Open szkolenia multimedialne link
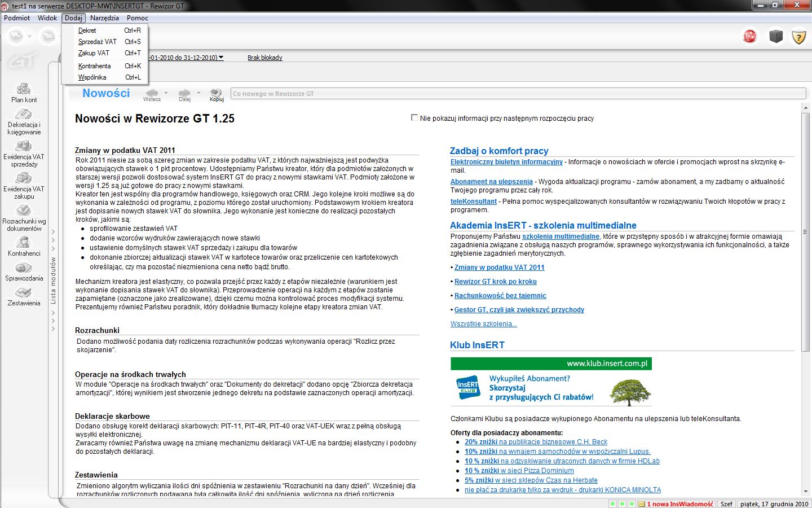 coord(561,237)
